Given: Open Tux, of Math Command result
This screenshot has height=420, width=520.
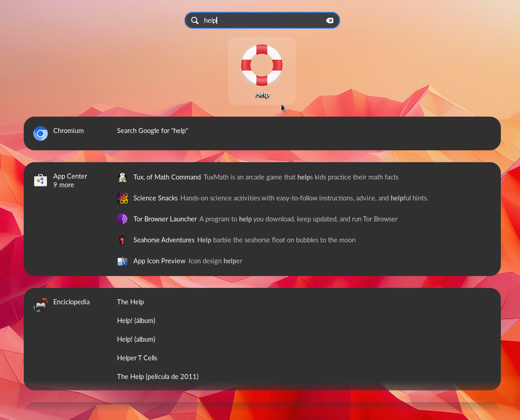Looking at the screenshot, I should tap(167, 177).
